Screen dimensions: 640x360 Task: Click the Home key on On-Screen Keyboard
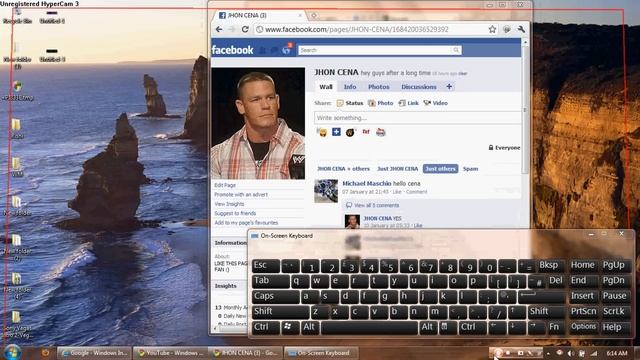(x=584, y=266)
